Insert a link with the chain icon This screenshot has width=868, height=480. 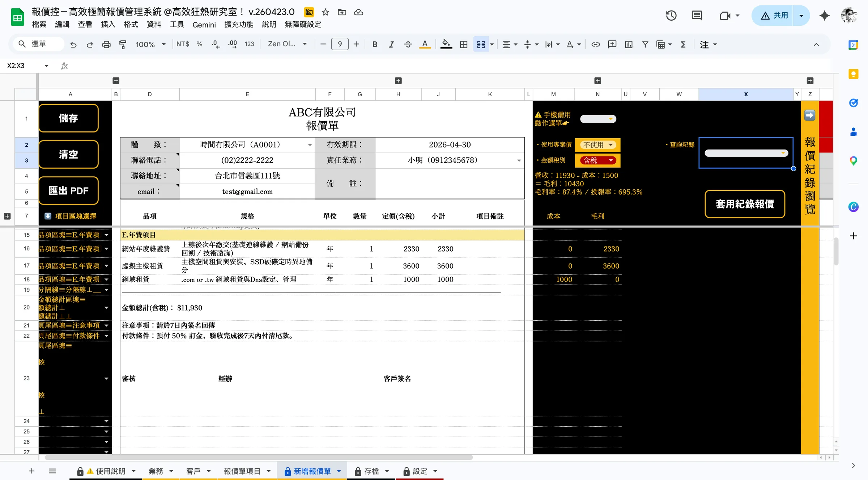[x=595, y=44]
